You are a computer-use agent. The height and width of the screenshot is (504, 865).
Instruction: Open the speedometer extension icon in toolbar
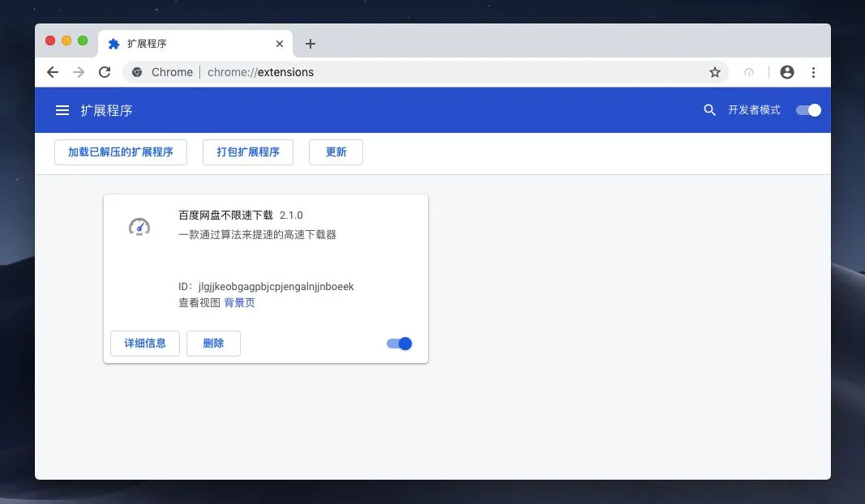(x=748, y=72)
